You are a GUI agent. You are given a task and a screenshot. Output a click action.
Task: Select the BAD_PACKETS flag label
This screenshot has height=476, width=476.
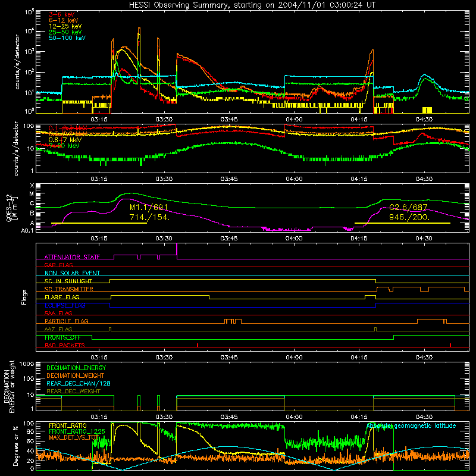click(65, 345)
